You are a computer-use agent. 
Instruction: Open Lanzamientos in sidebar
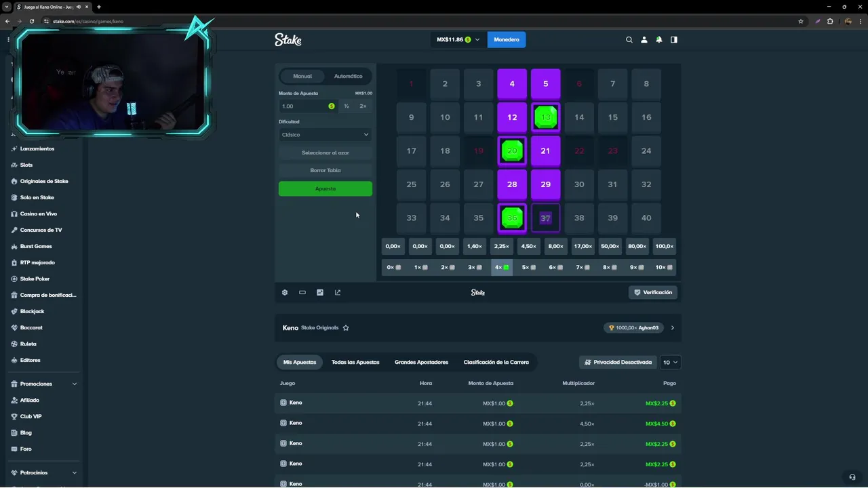pyautogui.click(x=37, y=148)
